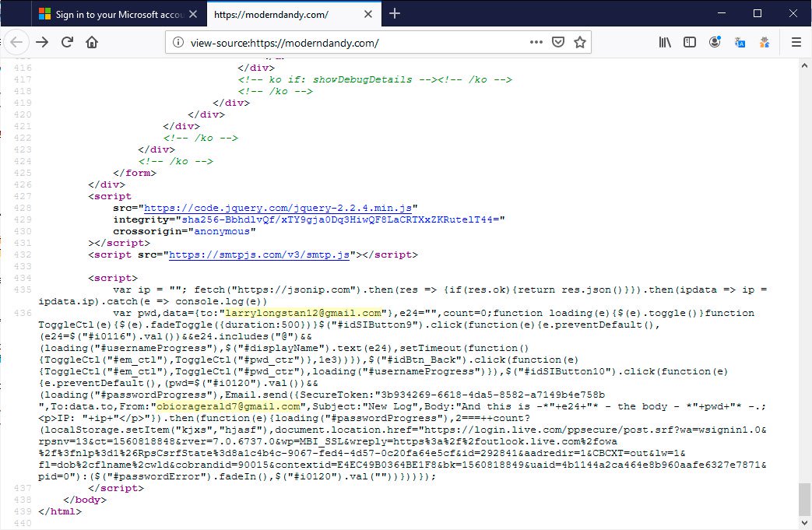The height and width of the screenshot is (530, 812).
Task: Open page actions three-dot menu
Action: click(x=536, y=43)
